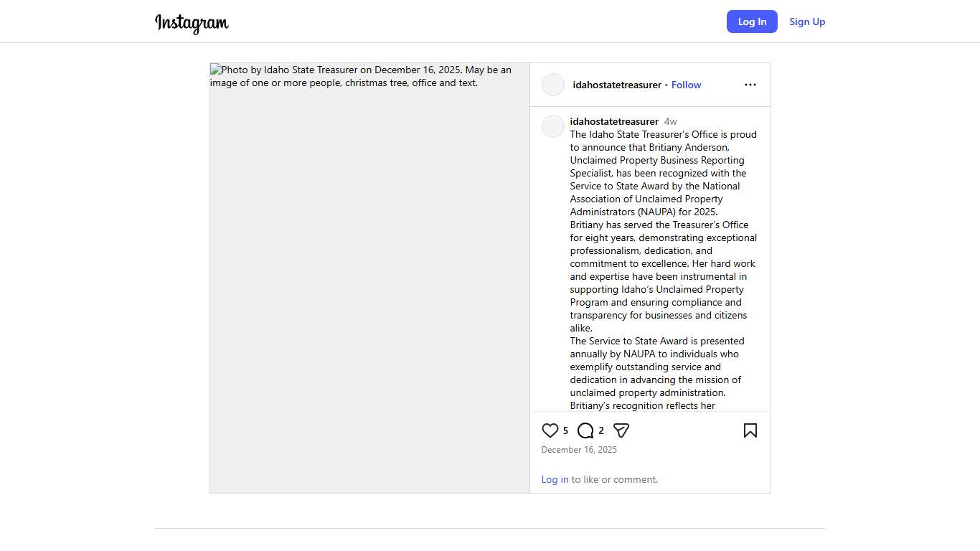This screenshot has width=980, height=551.
Task: Open the three-dot more options menu
Action: pyautogui.click(x=750, y=85)
